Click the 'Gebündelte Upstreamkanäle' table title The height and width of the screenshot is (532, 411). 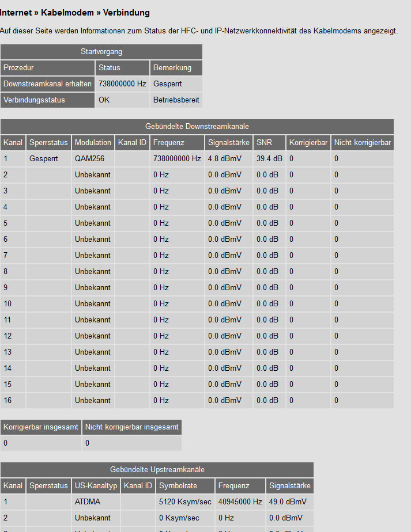point(157,470)
